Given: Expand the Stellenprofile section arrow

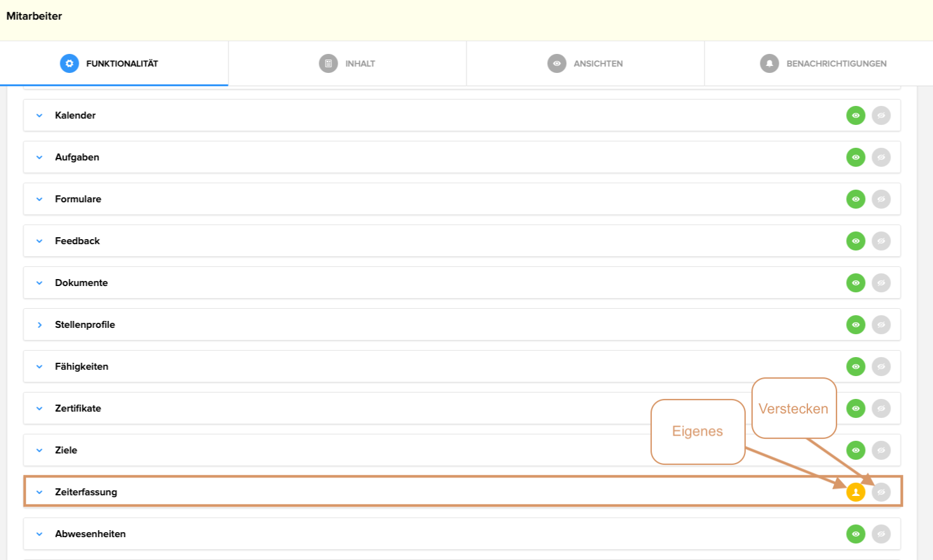Looking at the screenshot, I should point(39,325).
